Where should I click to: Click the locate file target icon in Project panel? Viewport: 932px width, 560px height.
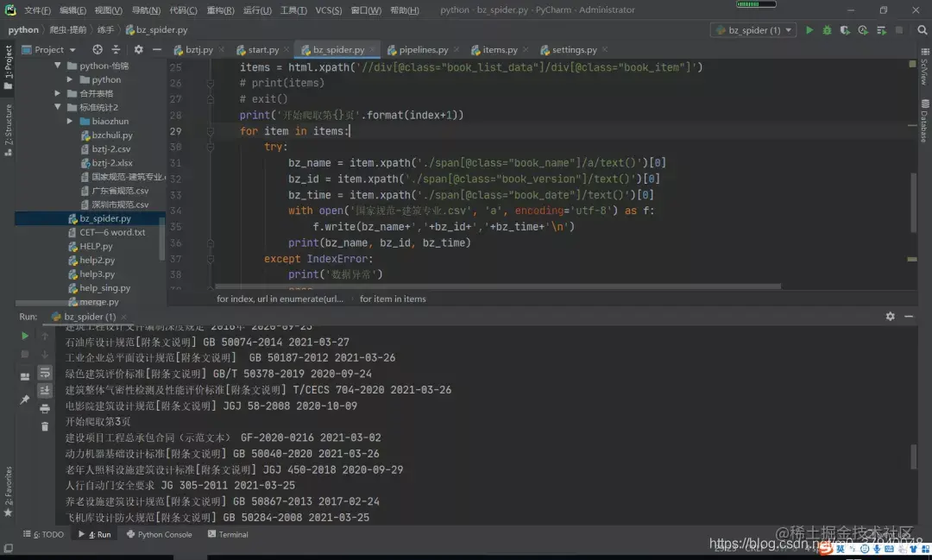coord(98,49)
